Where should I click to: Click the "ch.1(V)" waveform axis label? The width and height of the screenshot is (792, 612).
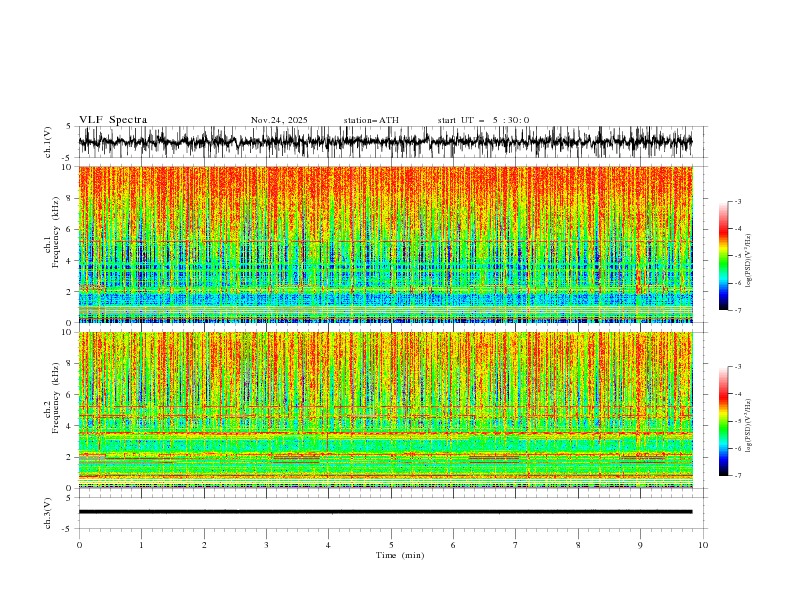pyautogui.click(x=48, y=142)
